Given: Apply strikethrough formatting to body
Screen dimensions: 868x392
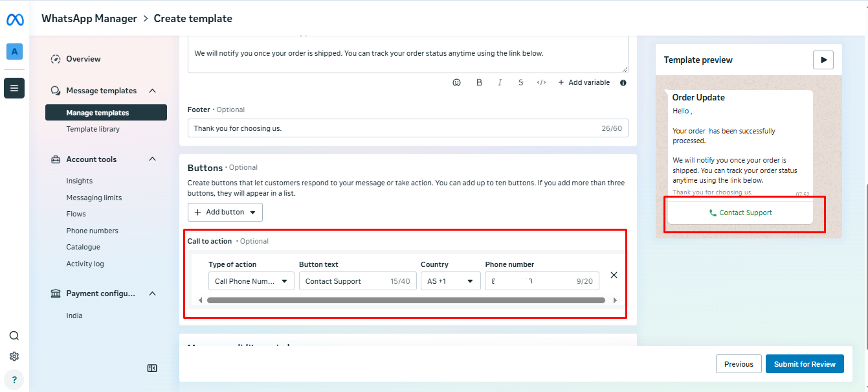Looking at the screenshot, I should [520, 82].
